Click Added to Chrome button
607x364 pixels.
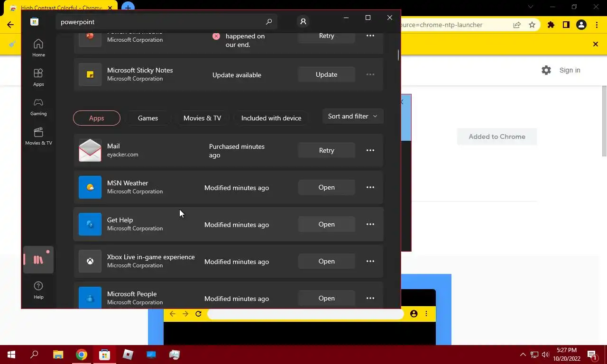click(497, 136)
